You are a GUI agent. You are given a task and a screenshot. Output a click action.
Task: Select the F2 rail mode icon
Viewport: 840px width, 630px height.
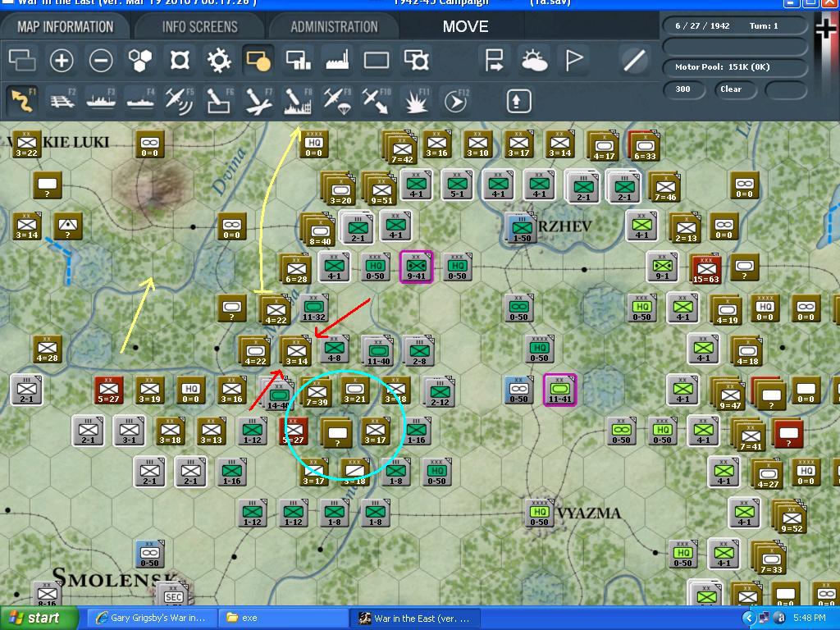coord(62,101)
